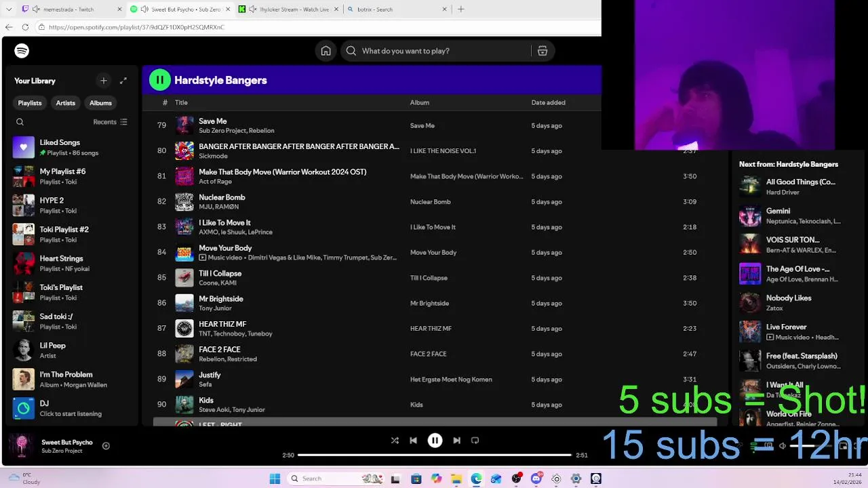Switch to botrix Search browser tab

[x=397, y=9]
